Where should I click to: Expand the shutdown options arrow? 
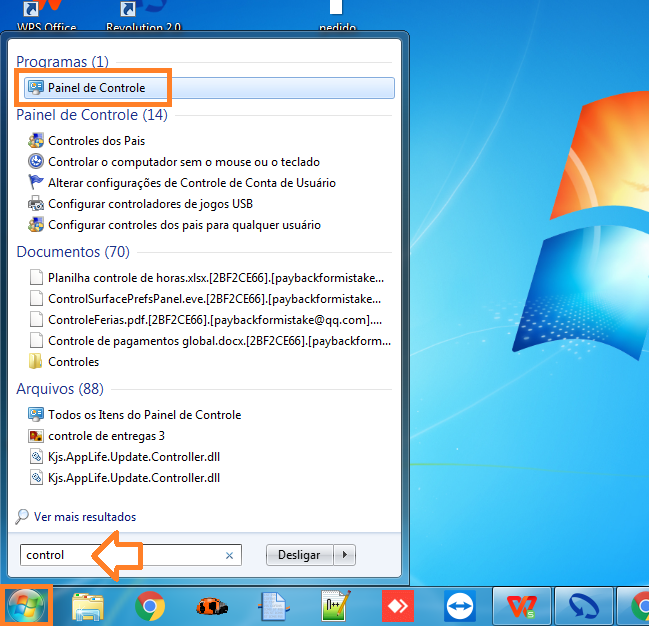[x=345, y=555]
